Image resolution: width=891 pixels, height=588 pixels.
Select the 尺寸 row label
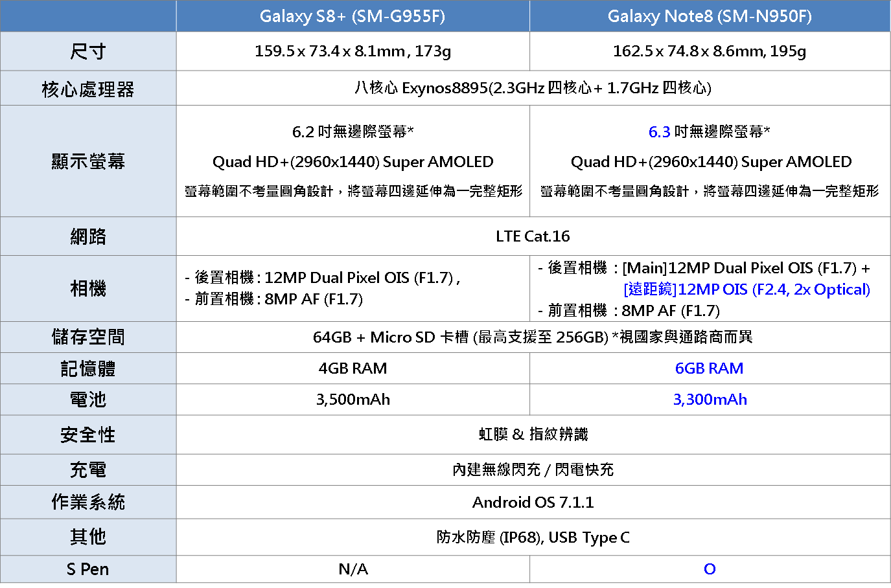tap(88, 51)
